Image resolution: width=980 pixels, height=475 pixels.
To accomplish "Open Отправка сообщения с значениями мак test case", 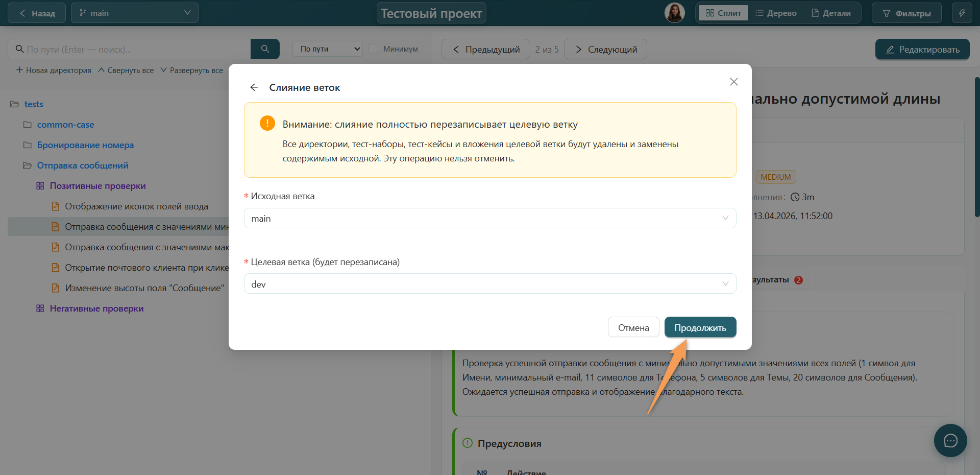I will click(146, 247).
